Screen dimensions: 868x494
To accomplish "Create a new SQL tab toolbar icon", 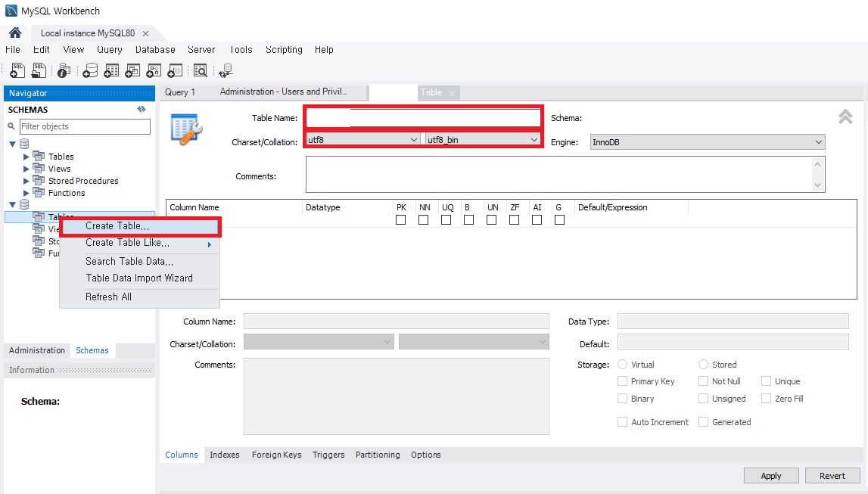I will click(17, 70).
